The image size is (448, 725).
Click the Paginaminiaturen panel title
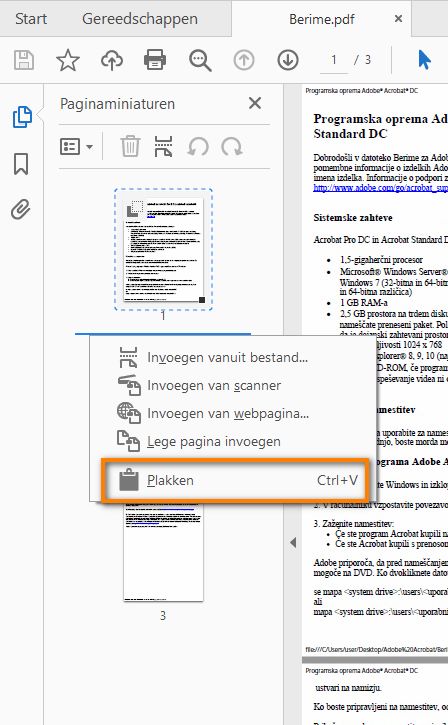point(117,104)
